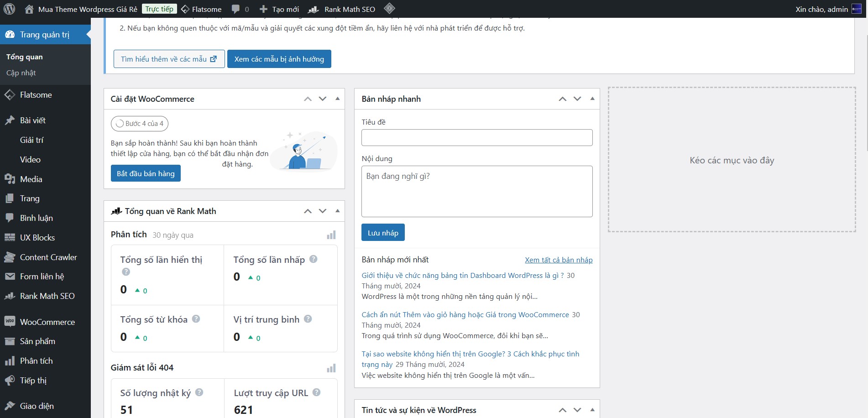Move Cài đặt WooCommerce panel down
Viewport: 868px width, 418px height.
(x=323, y=99)
